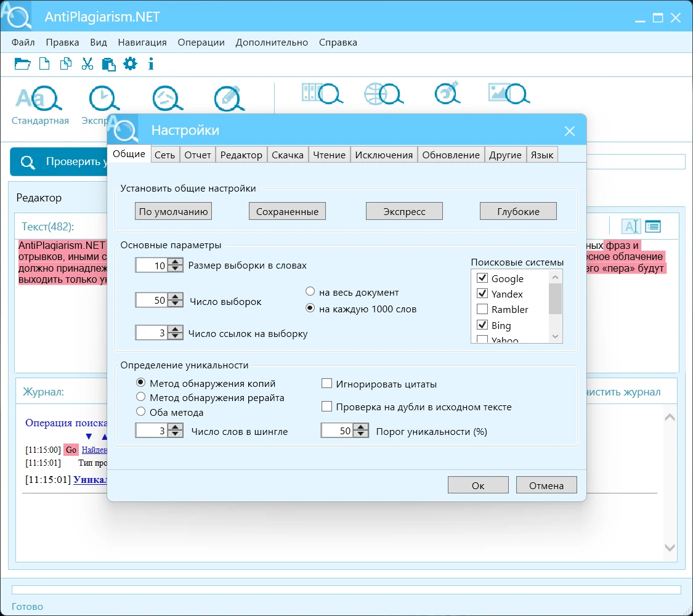
Task: Paste using clipboard icon in toolbar
Action: [108, 65]
